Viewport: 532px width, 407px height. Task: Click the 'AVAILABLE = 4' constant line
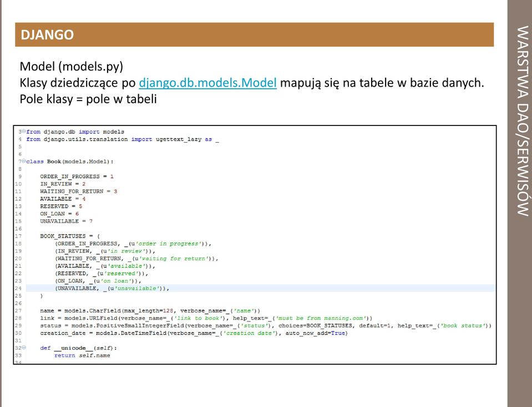tap(63, 199)
